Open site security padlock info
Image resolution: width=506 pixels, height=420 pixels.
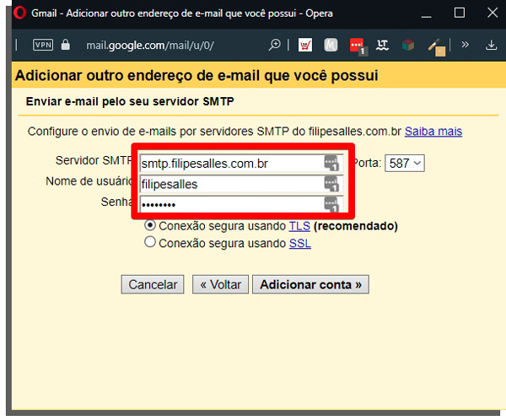[x=66, y=45]
